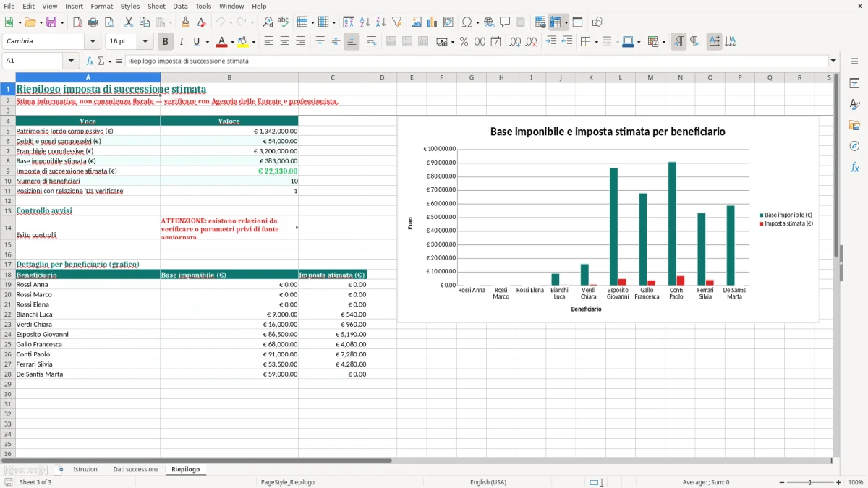Insert a chart

point(433,22)
